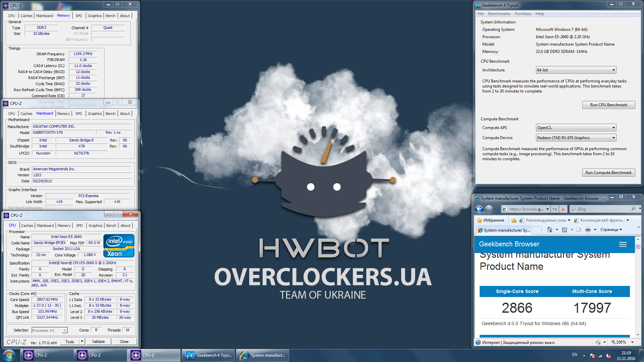Click the Refresh icon in the browser address bar
Image resolution: width=644 pixels, height=362 pixels.
click(555, 209)
